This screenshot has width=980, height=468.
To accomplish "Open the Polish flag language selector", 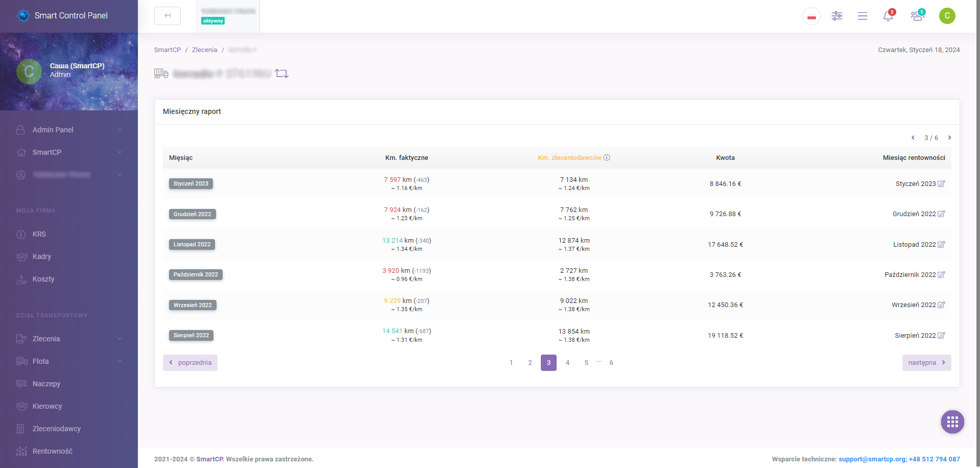I will tap(811, 16).
